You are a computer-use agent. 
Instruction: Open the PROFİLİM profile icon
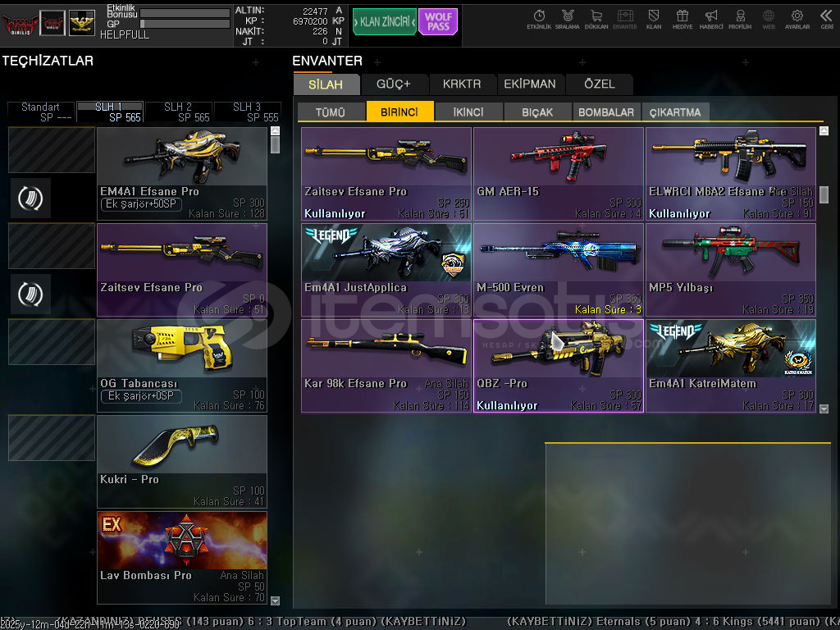coord(740,20)
